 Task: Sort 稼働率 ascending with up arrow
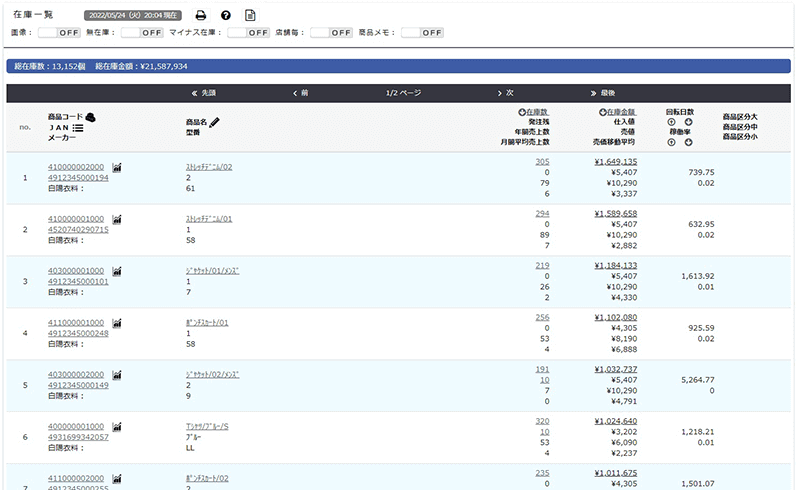[x=671, y=142]
